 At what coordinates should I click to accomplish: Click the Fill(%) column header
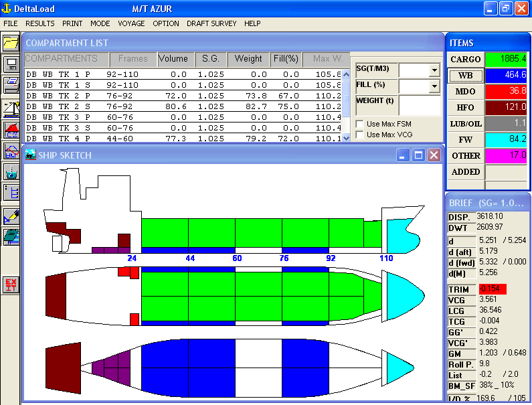click(286, 59)
